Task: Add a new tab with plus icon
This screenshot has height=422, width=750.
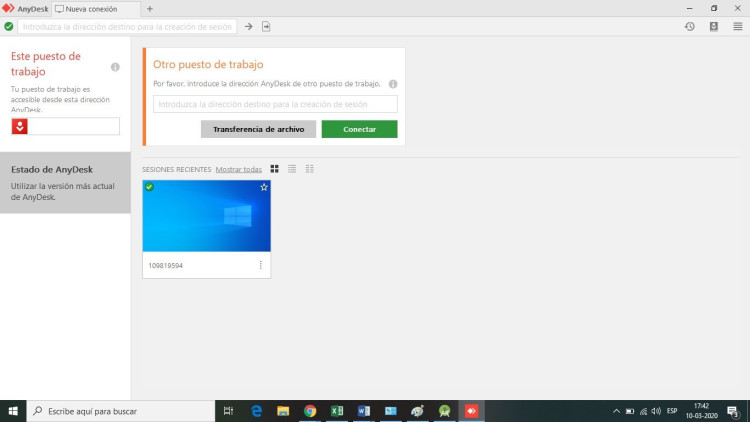Action: [x=150, y=9]
